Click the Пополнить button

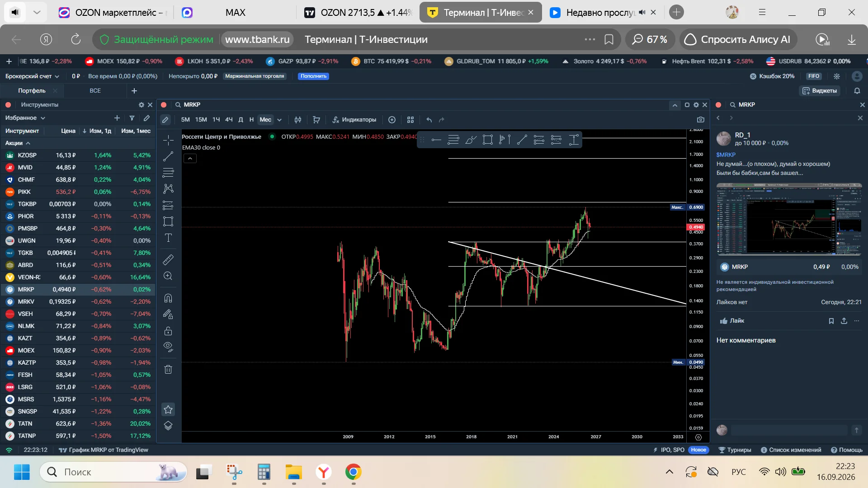pyautogui.click(x=313, y=76)
